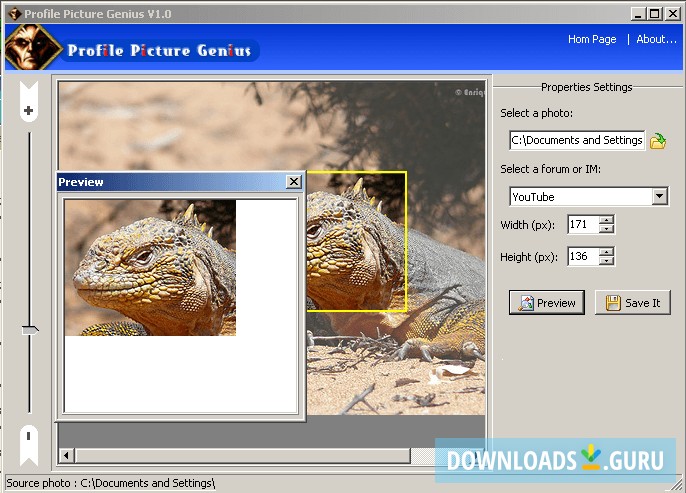Increase the Width value with the up arrow

pos(606,220)
